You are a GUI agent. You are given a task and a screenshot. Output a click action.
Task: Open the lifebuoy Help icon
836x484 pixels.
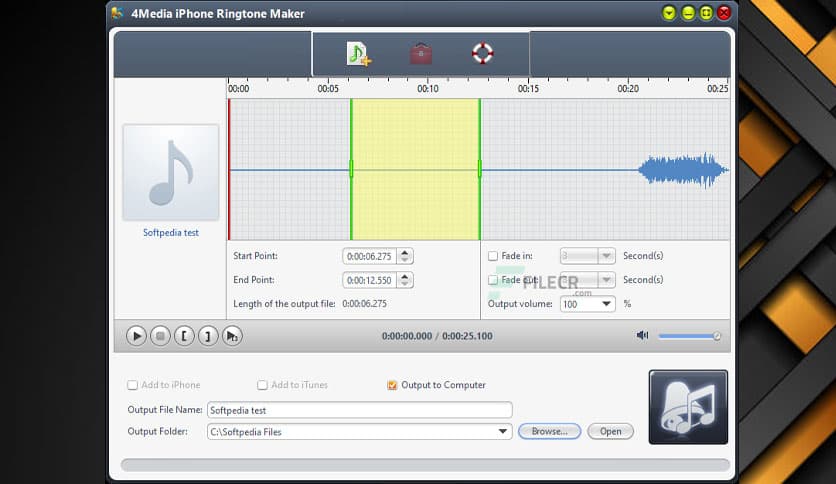483,53
